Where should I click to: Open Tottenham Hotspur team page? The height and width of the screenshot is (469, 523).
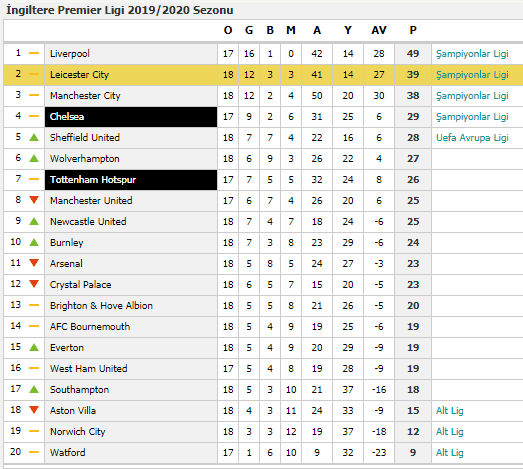point(93,179)
